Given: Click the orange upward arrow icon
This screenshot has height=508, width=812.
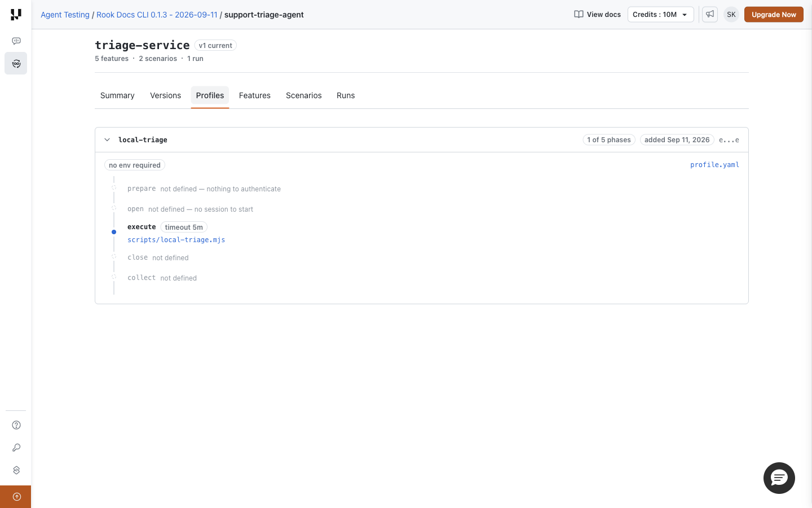Looking at the screenshot, I should tap(16, 497).
